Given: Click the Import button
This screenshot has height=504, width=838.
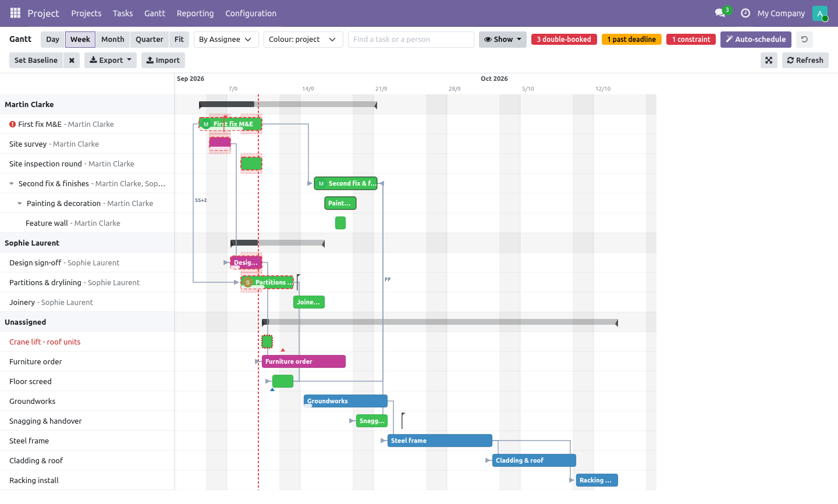Looking at the screenshot, I should pyautogui.click(x=163, y=61).
